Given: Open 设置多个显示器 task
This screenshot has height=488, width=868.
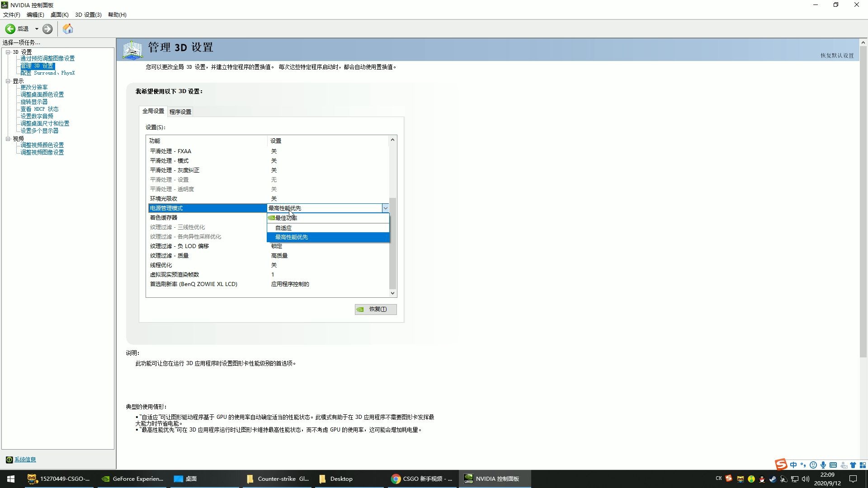Looking at the screenshot, I should [39, 131].
